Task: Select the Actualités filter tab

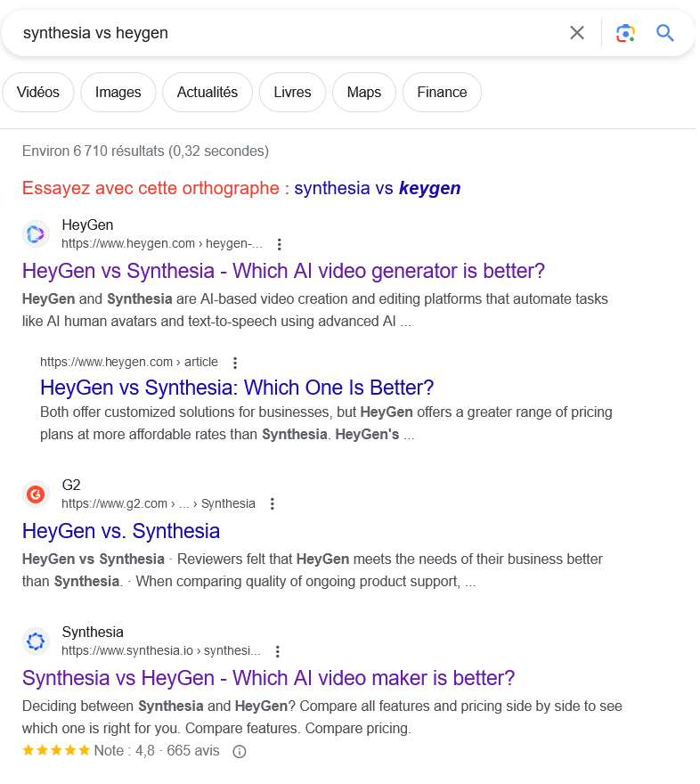Action: click(208, 93)
